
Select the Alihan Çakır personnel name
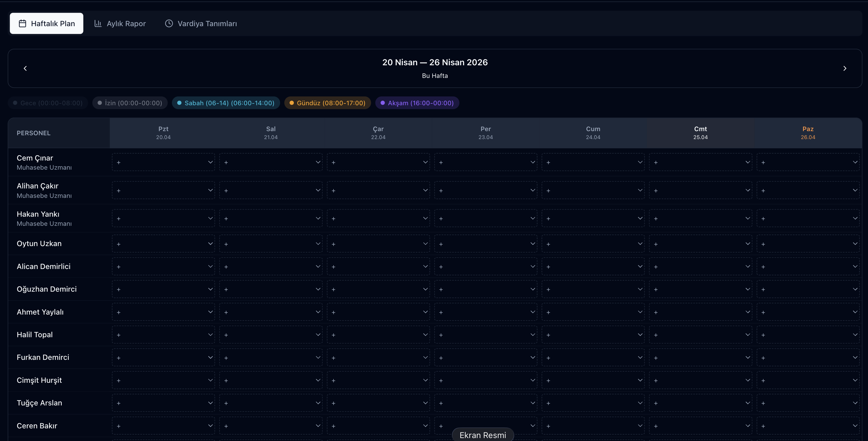coord(38,186)
